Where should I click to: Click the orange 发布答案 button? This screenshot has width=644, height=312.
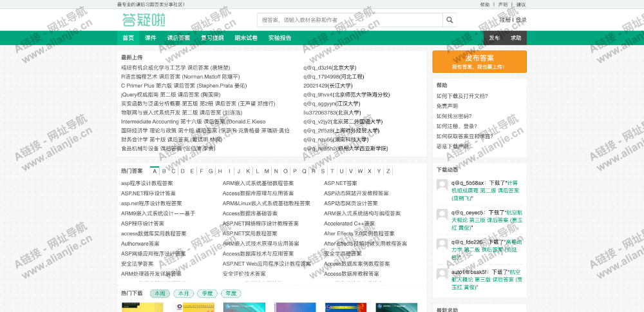pyautogui.click(x=479, y=62)
